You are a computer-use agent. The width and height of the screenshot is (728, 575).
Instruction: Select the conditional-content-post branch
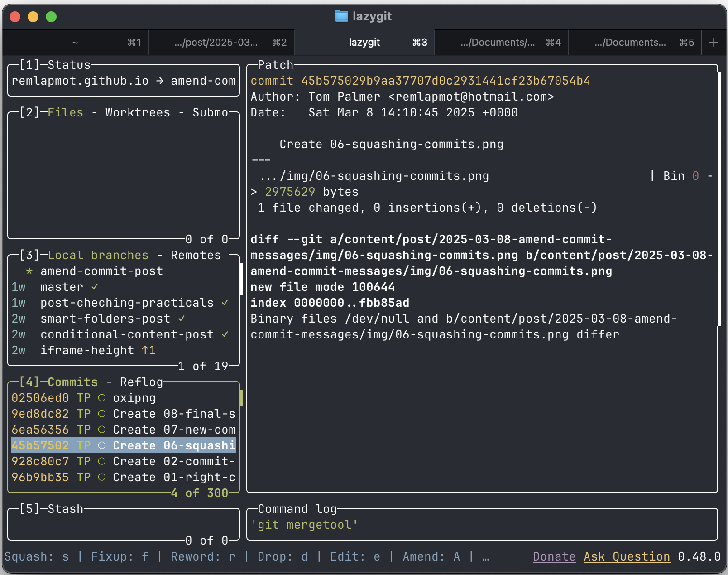pyautogui.click(x=124, y=334)
